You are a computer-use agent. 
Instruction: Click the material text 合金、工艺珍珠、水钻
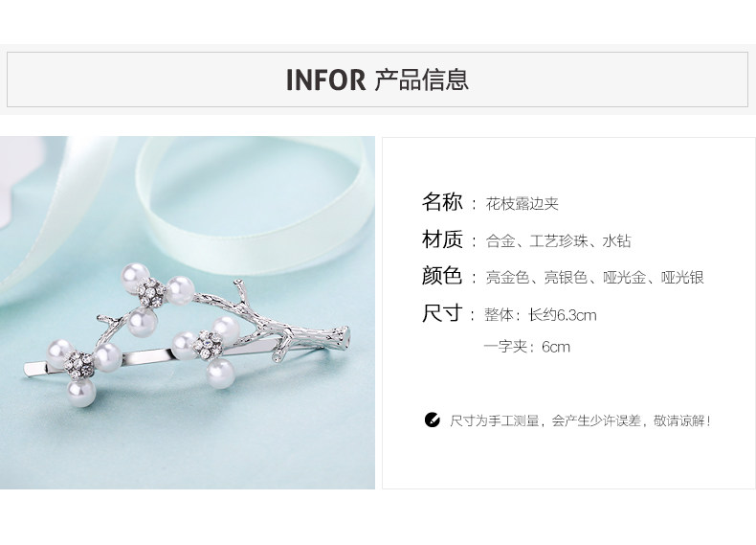click(558, 240)
